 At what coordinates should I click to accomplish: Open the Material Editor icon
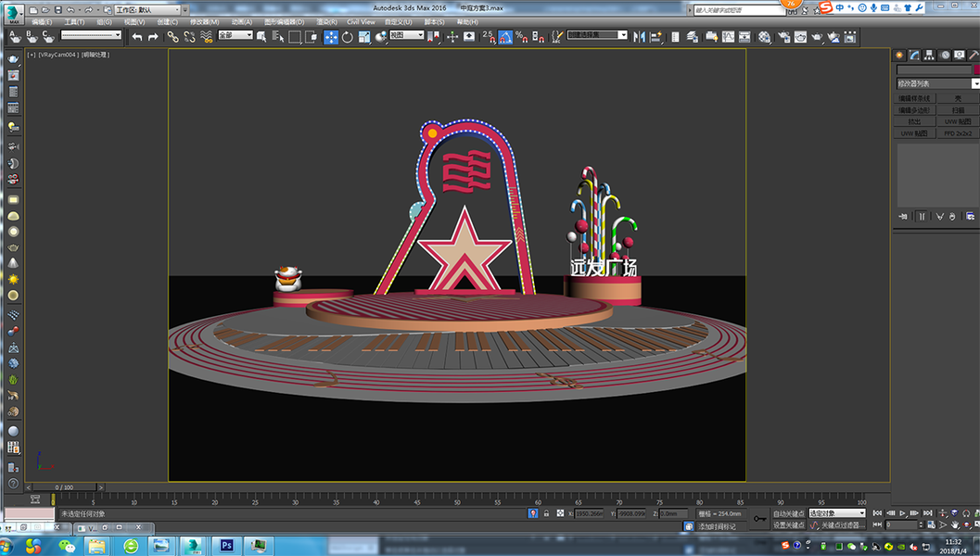(x=764, y=37)
